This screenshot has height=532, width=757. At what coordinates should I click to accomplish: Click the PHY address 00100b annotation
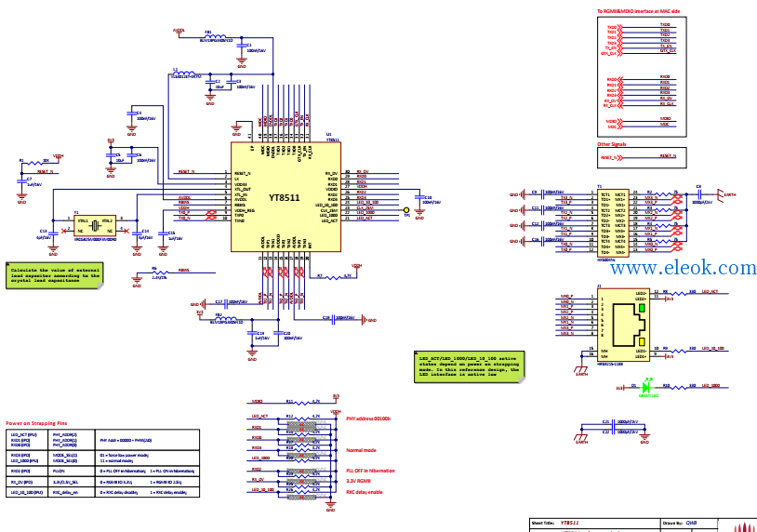tap(368, 419)
